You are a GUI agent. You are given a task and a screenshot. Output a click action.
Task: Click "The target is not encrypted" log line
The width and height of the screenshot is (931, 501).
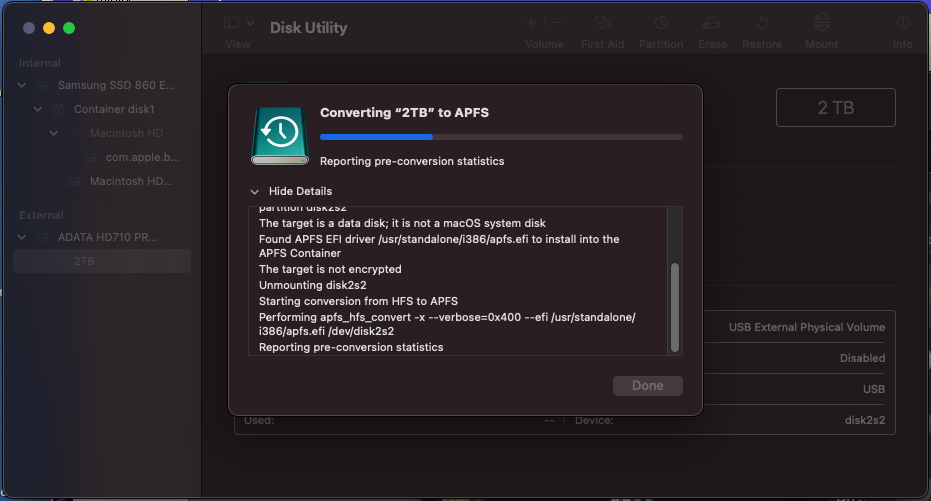pyautogui.click(x=330, y=269)
